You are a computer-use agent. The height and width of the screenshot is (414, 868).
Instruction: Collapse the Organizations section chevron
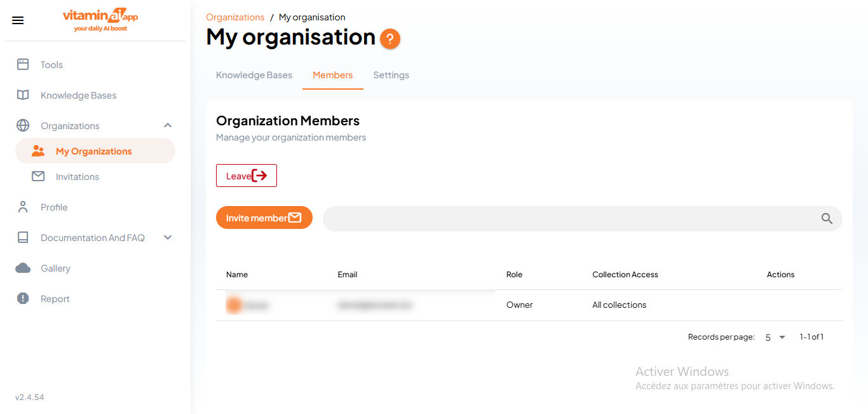168,125
